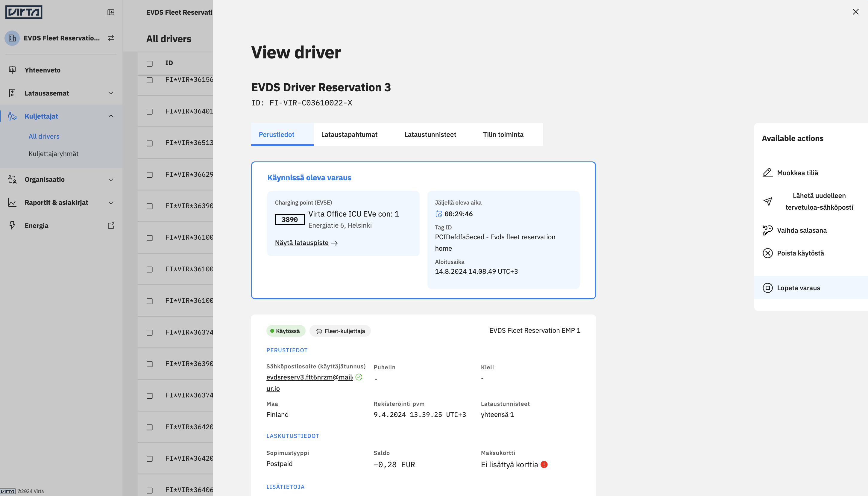Image resolution: width=868 pixels, height=496 pixels.
Task: Click the Muokkaa tiliä action
Action: click(811, 173)
